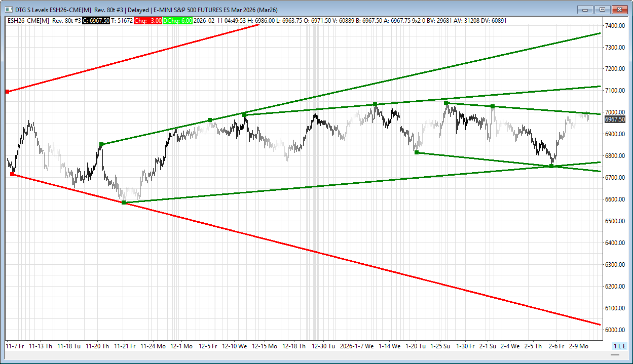The width and height of the screenshot is (633, 364).
Task: Select green anchor point above 12-10 We
Action: [244, 115]
